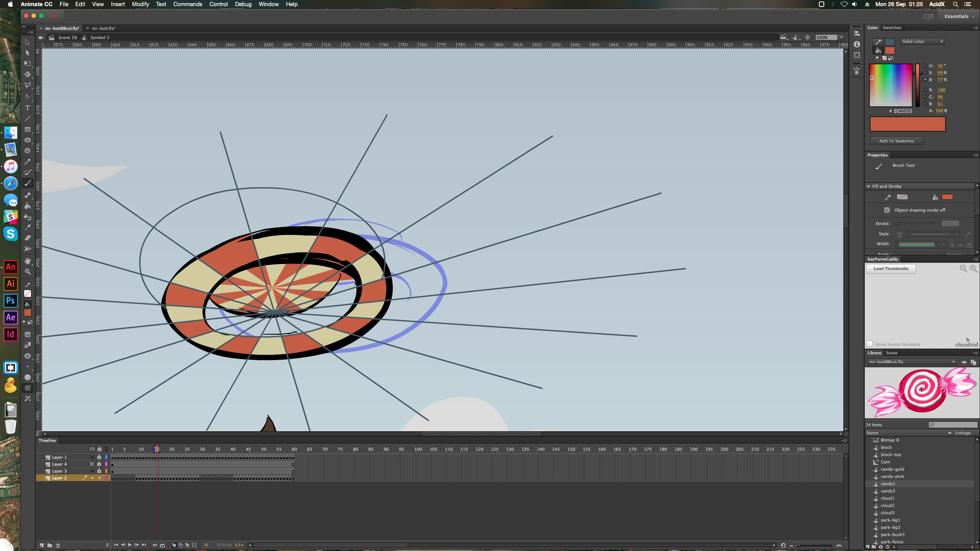Image resolution: width=980 pixels, height=551 pixels.
Task: Open the Commands menu
Action: click(188, 4)
